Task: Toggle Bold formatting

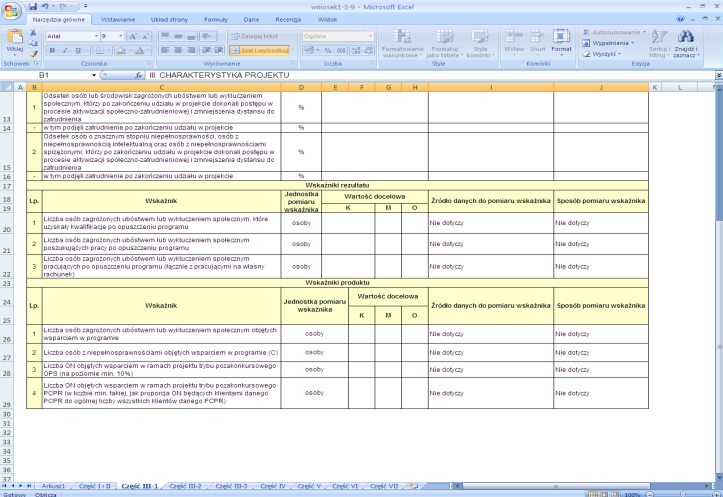Action: pos(52,50)
